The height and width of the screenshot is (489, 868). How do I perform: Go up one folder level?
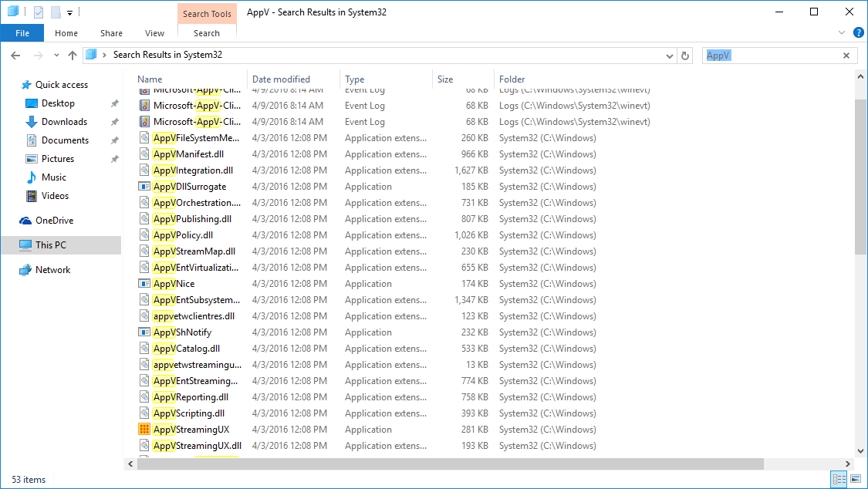tap(73, 56)
